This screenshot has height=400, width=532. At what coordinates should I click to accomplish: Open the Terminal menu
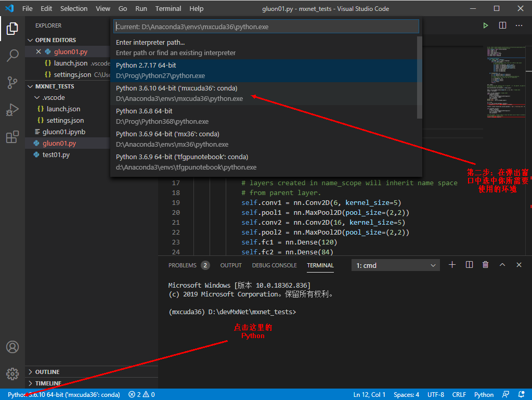click(x=168, y=8)
